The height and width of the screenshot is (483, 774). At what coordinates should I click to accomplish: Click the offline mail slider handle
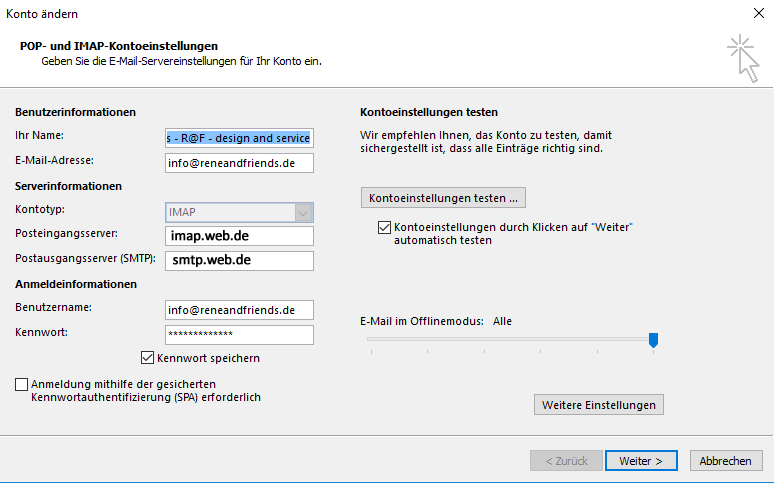pos(653,340)
